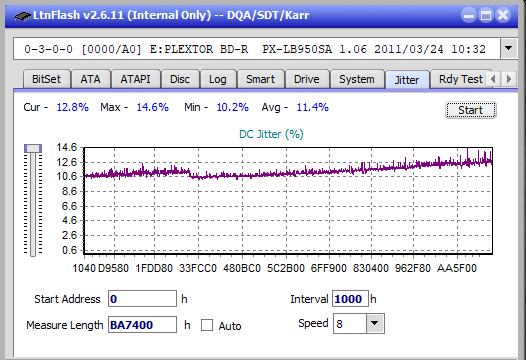The image size is (526, 360).
Task: Start the jitter measurement
Action: click(471, 110)
